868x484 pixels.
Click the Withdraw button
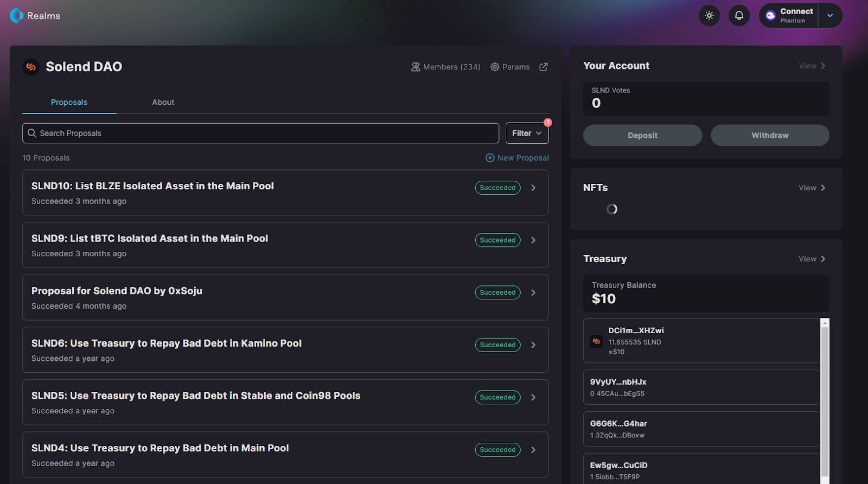(770, 135)
